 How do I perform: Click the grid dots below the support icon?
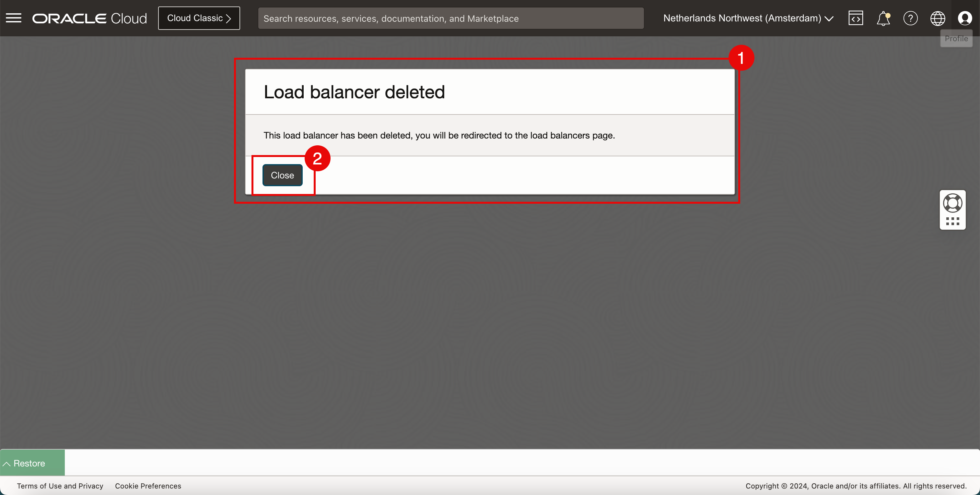952,221
